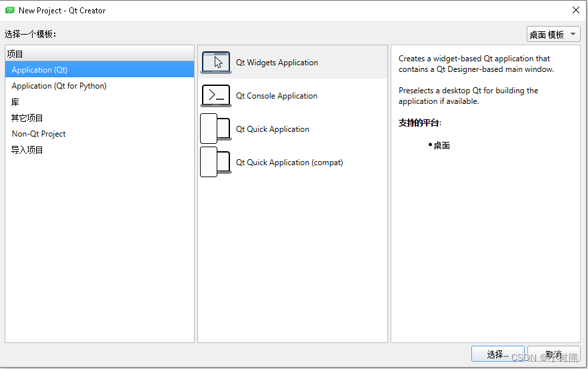The width and height of the screenshot is (588, 369).
Task: Click the 支持的平台 heading text
Action: [419, 123]
